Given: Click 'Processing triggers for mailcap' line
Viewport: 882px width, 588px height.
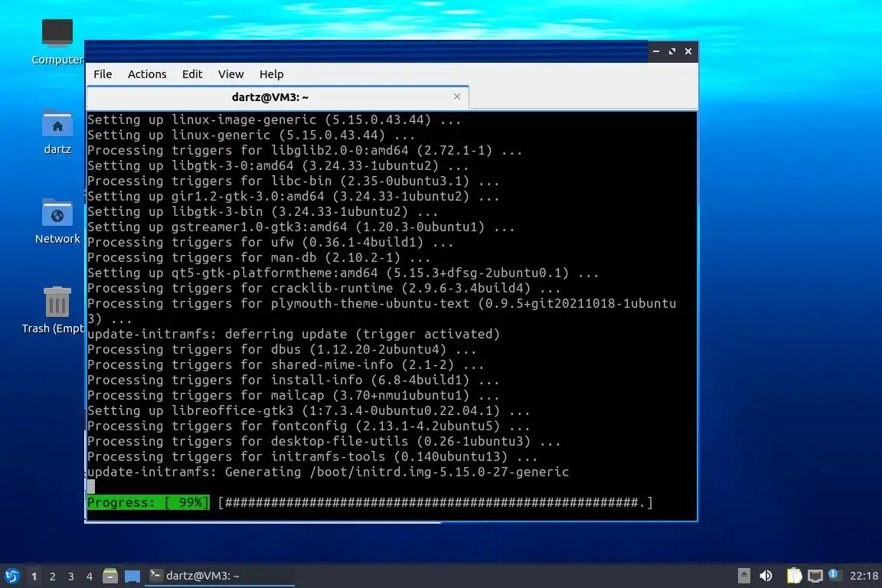Looking at the screenshot, I should 293,396.
